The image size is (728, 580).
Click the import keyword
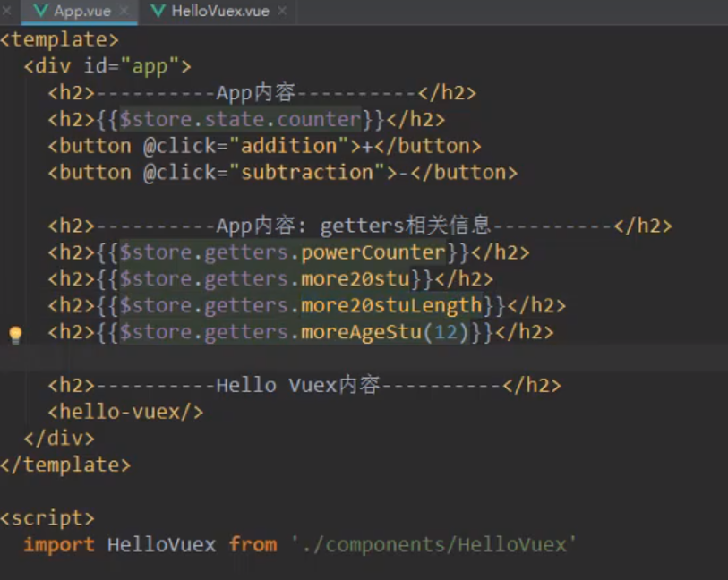tap(59, 545)
